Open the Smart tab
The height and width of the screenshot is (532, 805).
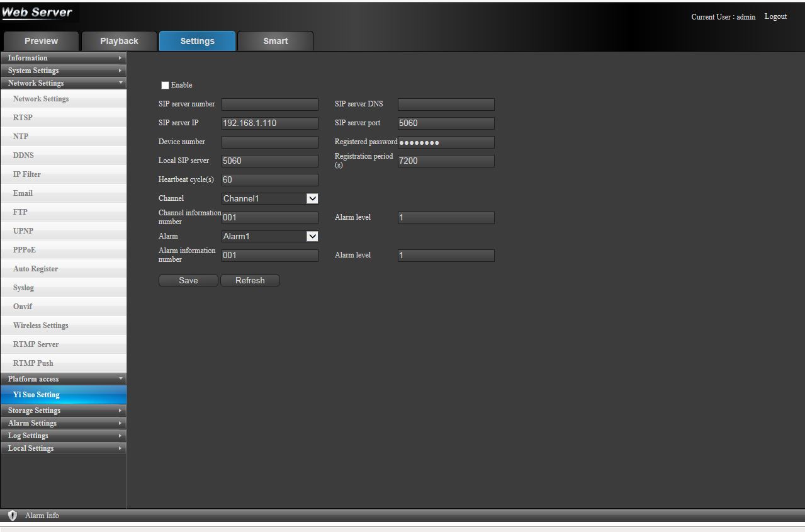276,41
